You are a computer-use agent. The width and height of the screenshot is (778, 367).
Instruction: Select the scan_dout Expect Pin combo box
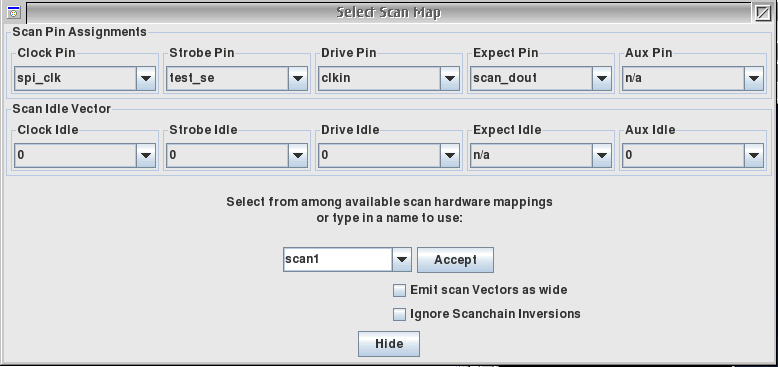541,78
